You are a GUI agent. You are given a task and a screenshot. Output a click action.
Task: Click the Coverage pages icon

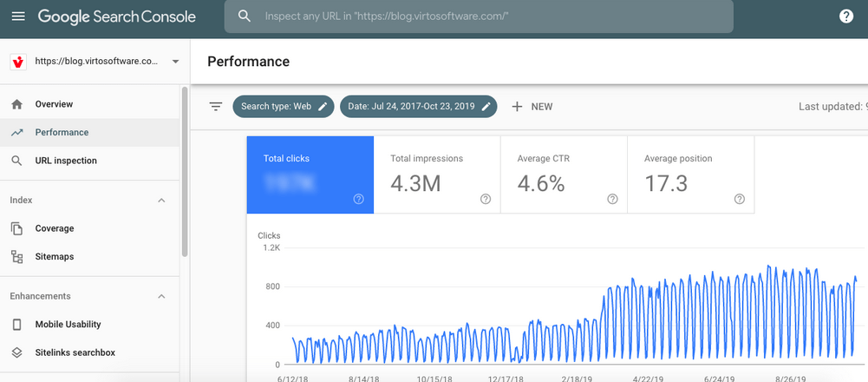tap(16, 228)
